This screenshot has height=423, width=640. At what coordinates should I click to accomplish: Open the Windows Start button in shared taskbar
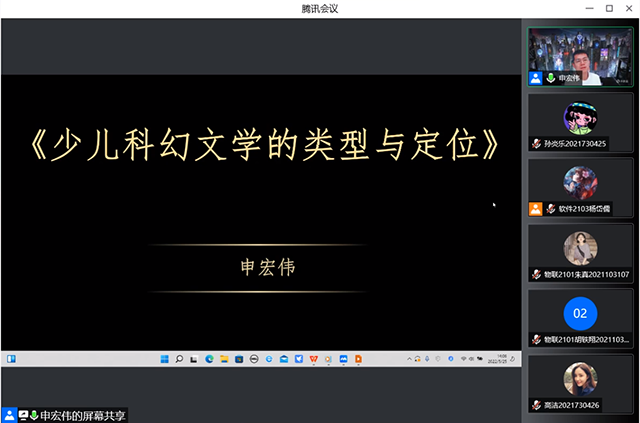pyautogui.click(x=164, y=359)
